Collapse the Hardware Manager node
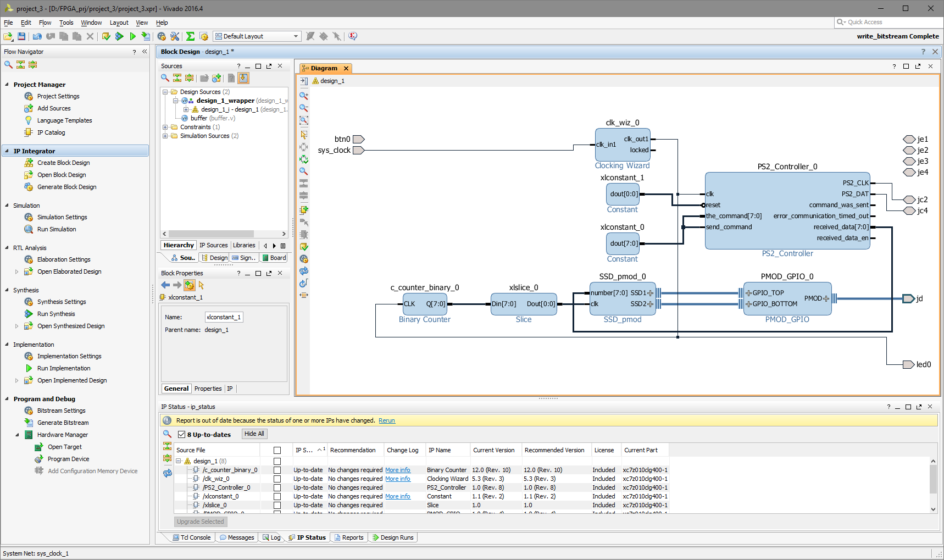The width and height of the screenshot is (944, 560). point(16,435)
